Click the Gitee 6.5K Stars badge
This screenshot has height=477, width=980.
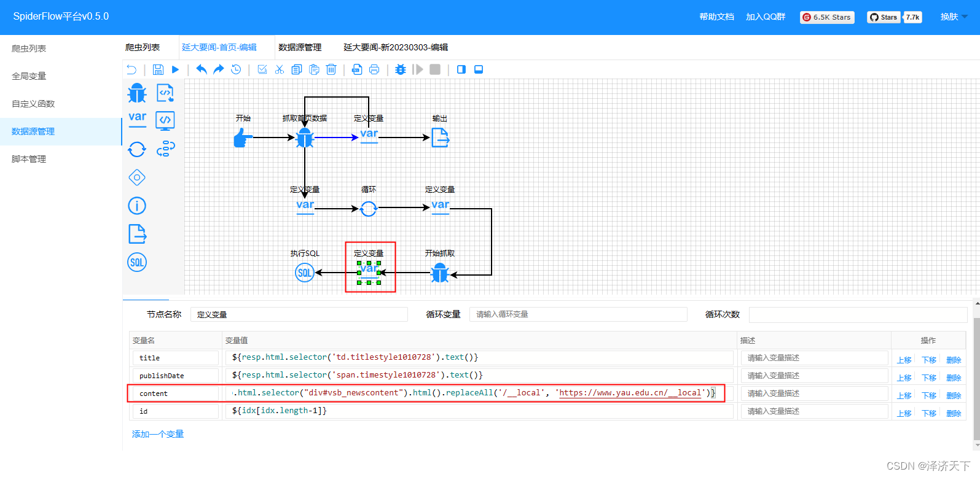[827, 17]
